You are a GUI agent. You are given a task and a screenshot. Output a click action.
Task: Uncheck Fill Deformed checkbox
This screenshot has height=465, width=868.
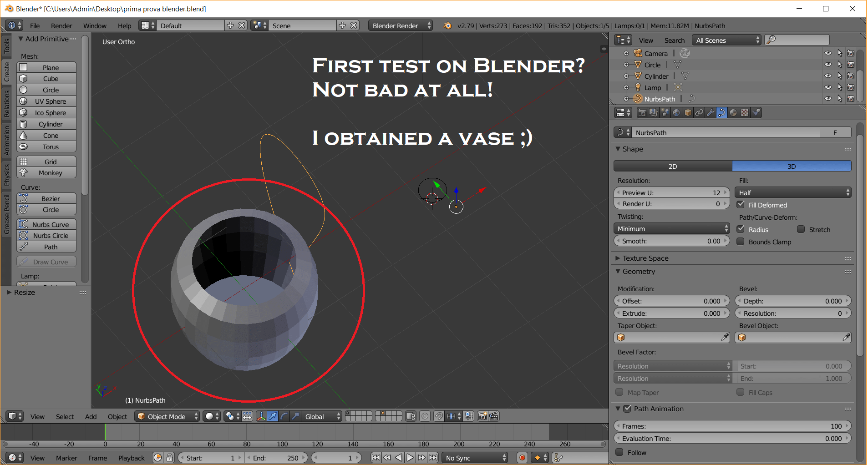tap(741, 205)
